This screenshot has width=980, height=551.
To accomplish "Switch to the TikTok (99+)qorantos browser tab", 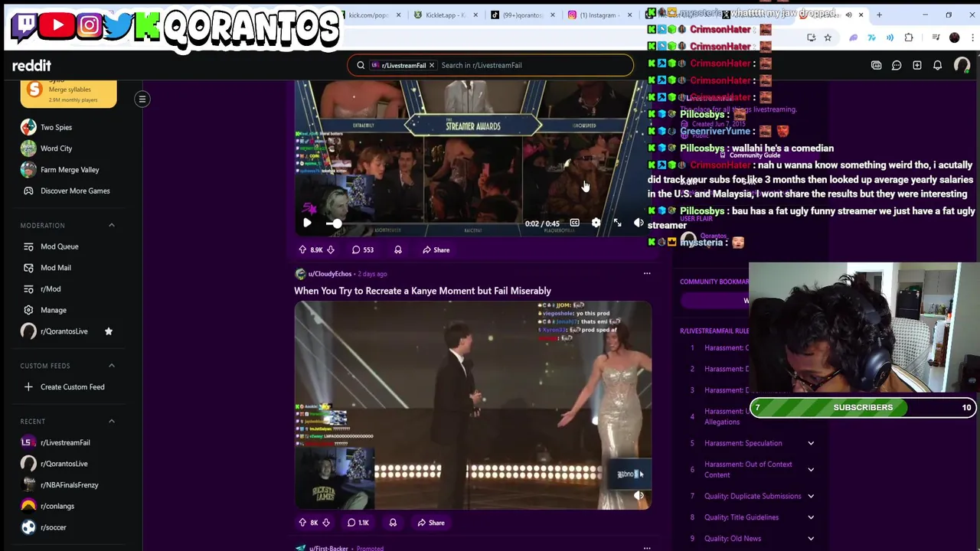I will click(523, 15).
